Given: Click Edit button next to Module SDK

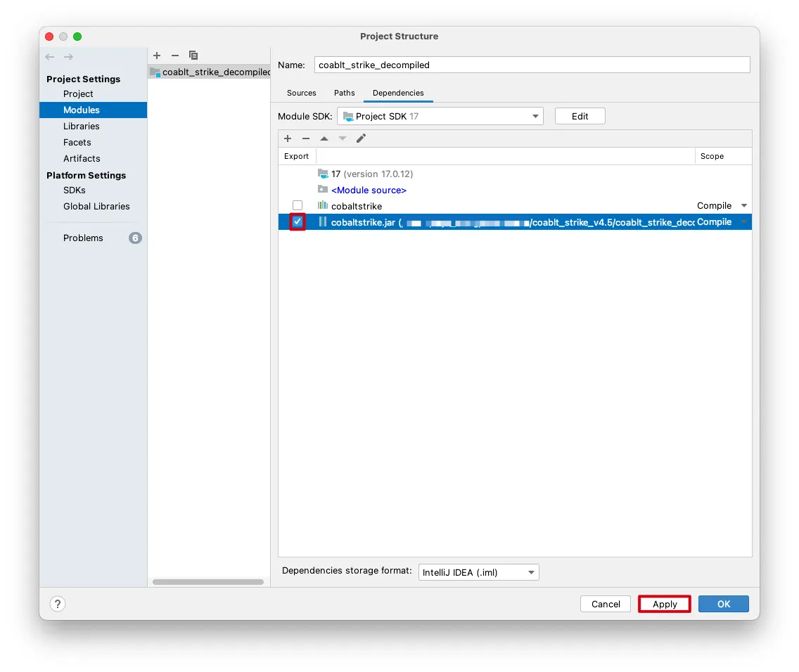Looking at the screenshot, I should pos(580,116).
